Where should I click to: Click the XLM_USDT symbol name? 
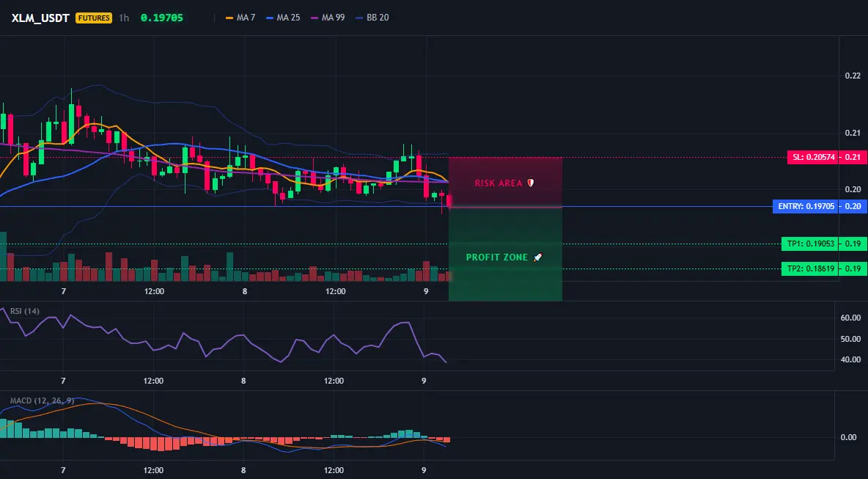coord(40,18)
